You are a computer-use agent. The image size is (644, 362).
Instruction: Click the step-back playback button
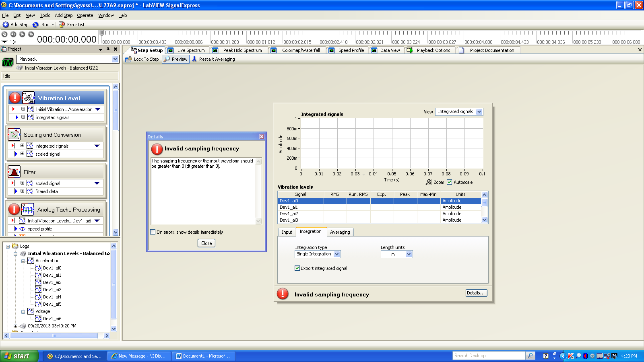click(13, 34)
